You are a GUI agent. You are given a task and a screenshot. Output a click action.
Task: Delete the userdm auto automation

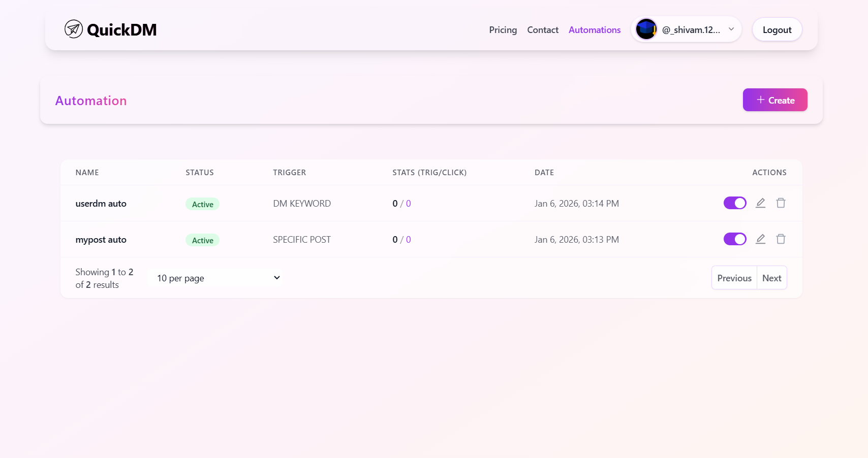pos(781,203)
